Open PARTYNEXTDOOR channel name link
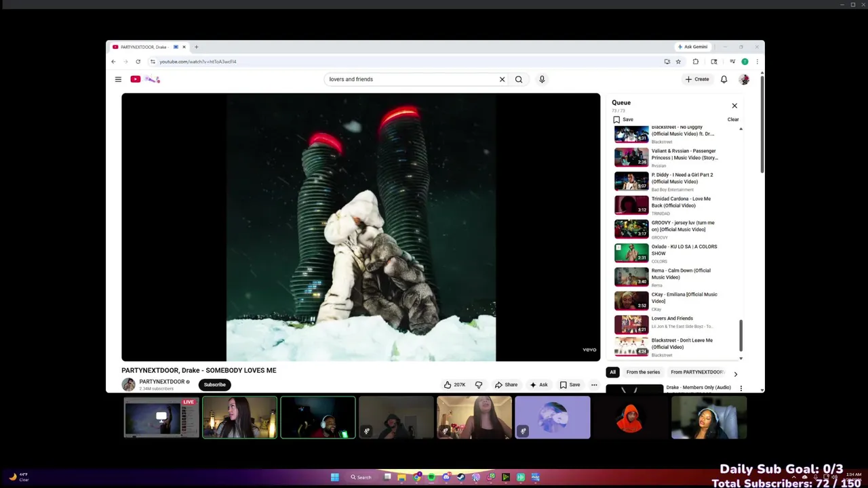Viewport: 868px width, 488px height. [x=162, y=382]
